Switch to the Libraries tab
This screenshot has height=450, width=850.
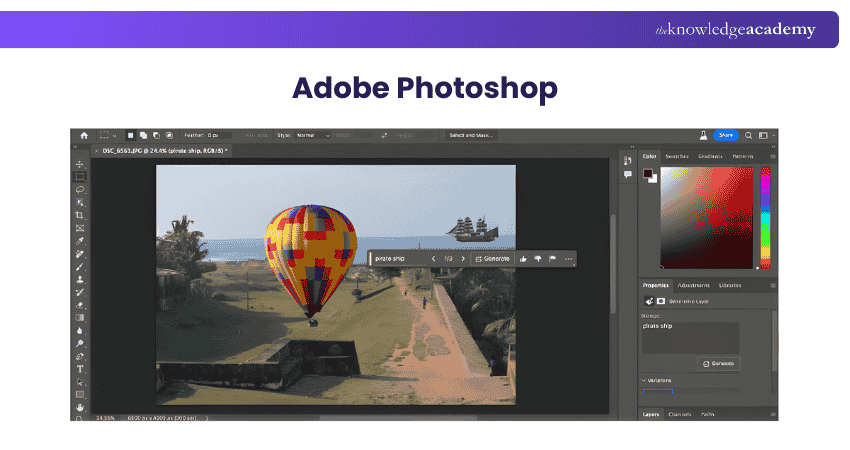click(730, 285)
